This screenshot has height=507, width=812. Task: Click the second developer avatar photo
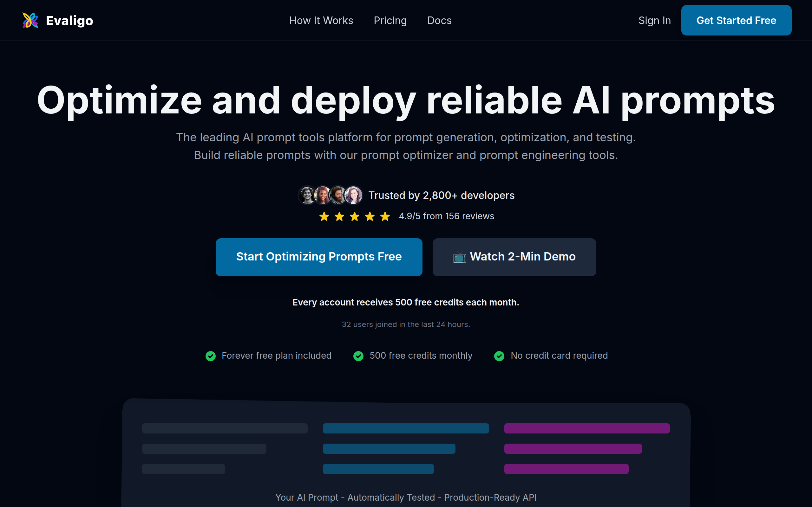point(322,195)
